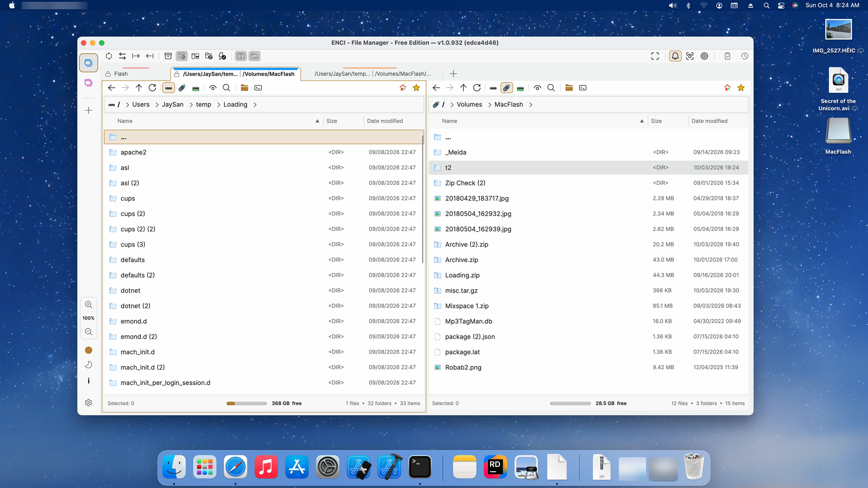868x488 pixels.
Task: Click Volumes in right breadcrumb path
Action: click(469, 105)
